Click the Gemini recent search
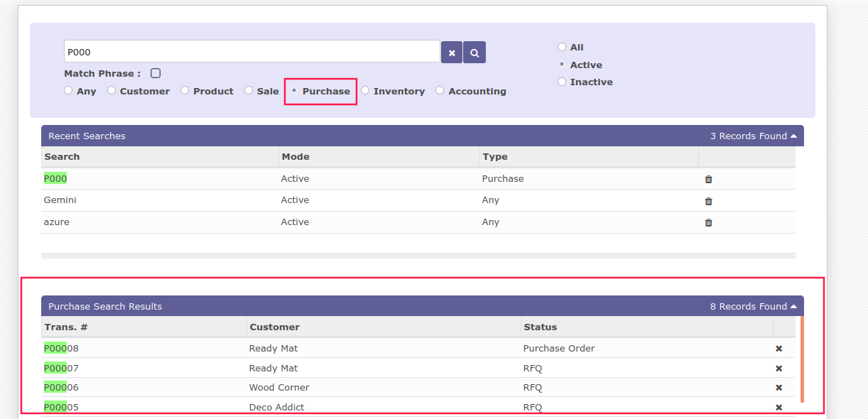 point(60,200)
